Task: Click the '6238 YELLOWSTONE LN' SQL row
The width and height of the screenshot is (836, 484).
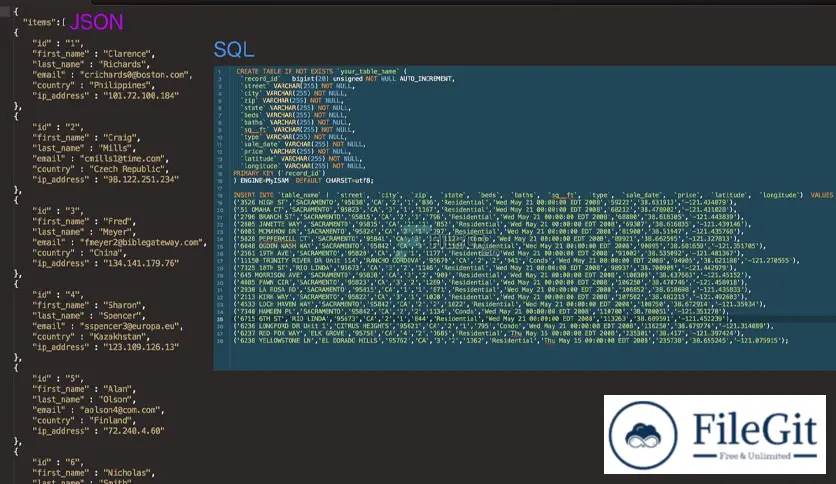Action: tap(511, 341)
